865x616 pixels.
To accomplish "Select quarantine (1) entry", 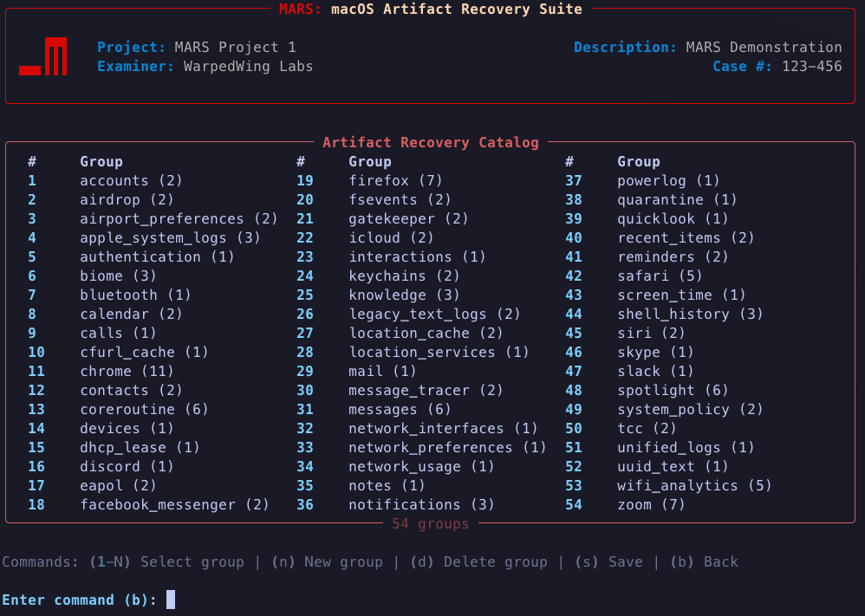I will click(x=678, y=199).
